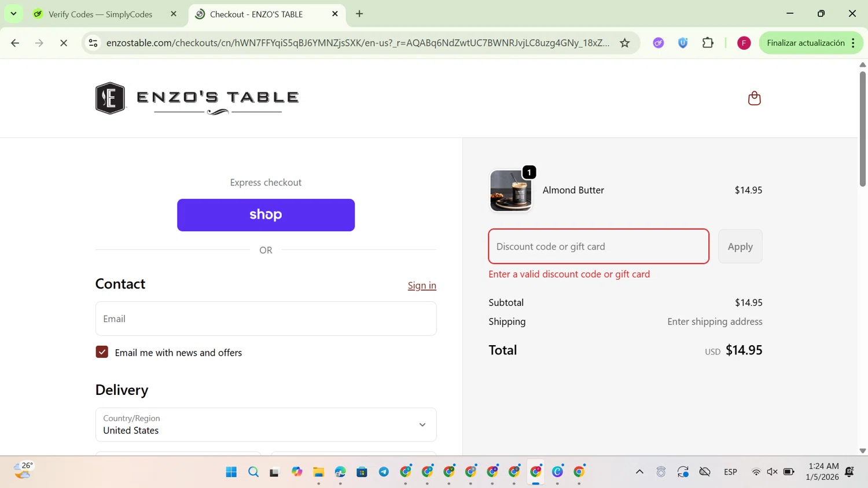
Task: Open the purple extension icon in toolbar
Action: click(659, 43)
